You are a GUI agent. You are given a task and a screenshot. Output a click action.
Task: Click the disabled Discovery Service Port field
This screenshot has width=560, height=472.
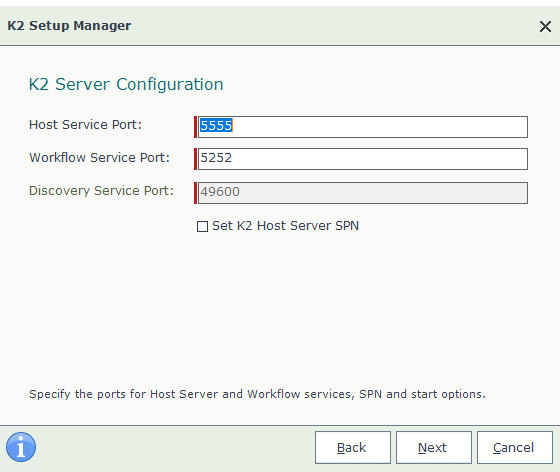362,193
